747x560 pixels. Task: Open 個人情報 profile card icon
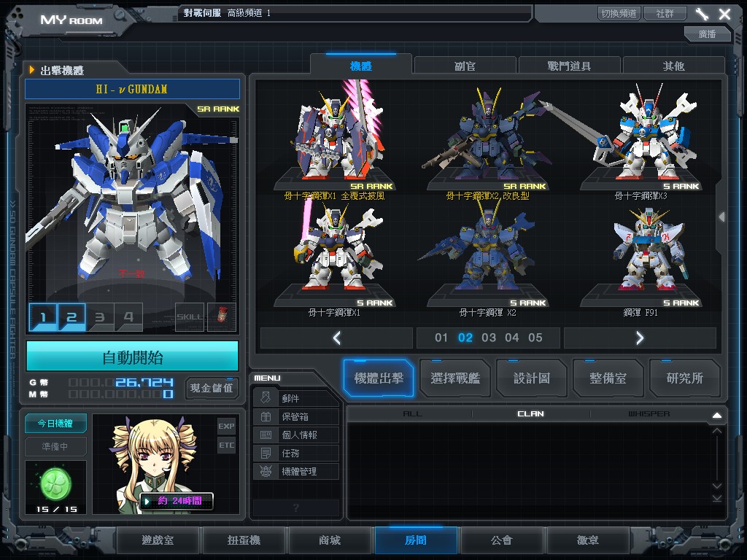tap(266, 435)
